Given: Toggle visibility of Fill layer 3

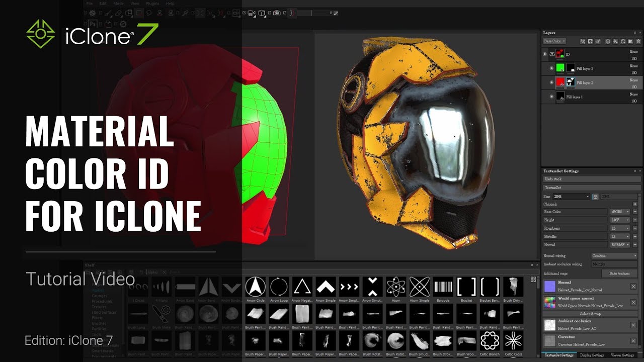Looking at the screenshot, I should coord(551,68).
